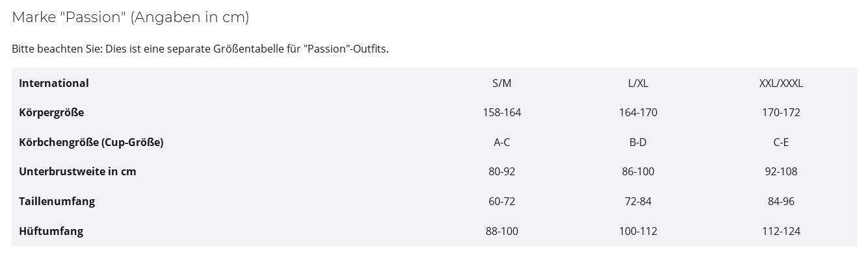Image resolution: width=868 pixels, height=257 pixels.
Task: Click the 84-96 waist value
Action: pyautogui.click(x=781, y=201)
